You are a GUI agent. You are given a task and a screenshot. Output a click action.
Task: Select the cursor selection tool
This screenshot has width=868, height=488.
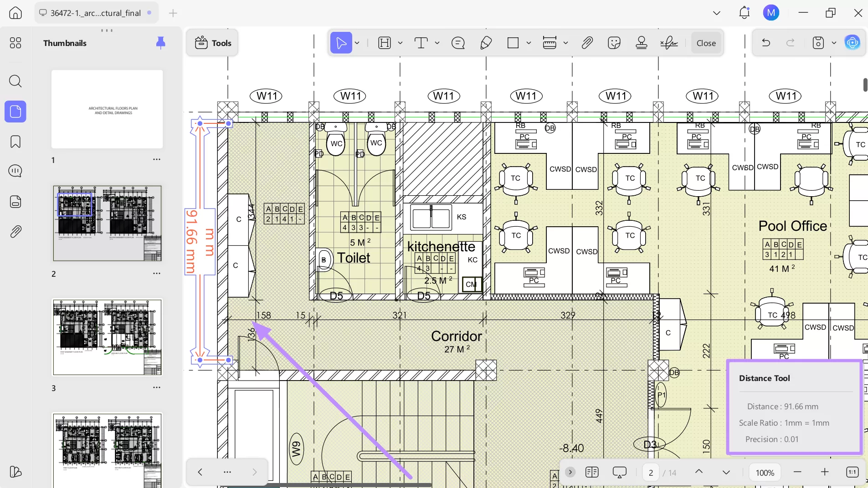[x=341, y=43]
